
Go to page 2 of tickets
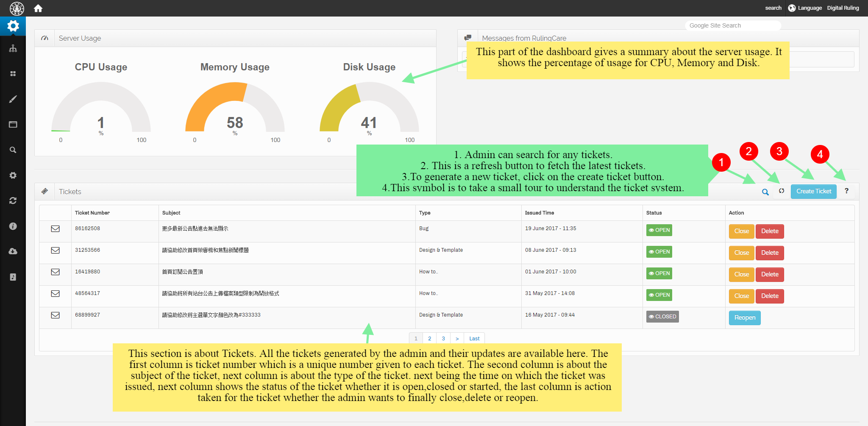[429, 339]
